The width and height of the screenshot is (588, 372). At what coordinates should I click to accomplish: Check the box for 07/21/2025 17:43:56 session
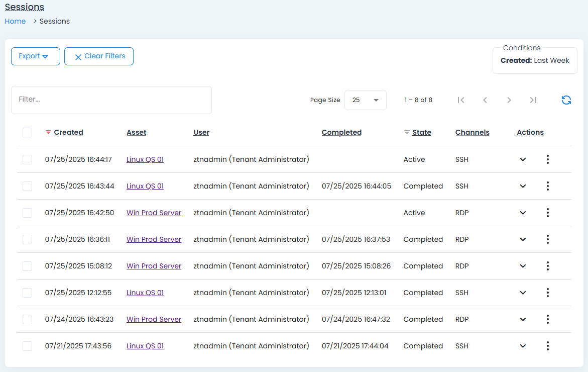point(28,346)
